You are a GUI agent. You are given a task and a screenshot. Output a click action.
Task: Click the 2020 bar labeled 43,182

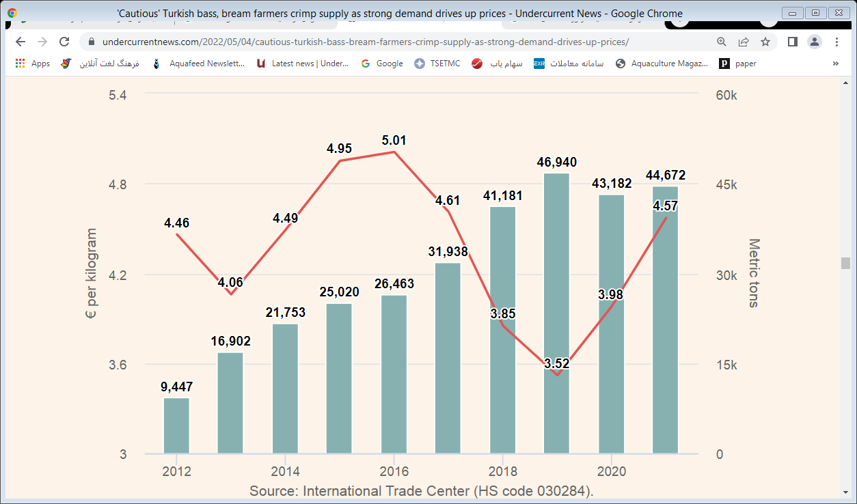tap(611, 324)
